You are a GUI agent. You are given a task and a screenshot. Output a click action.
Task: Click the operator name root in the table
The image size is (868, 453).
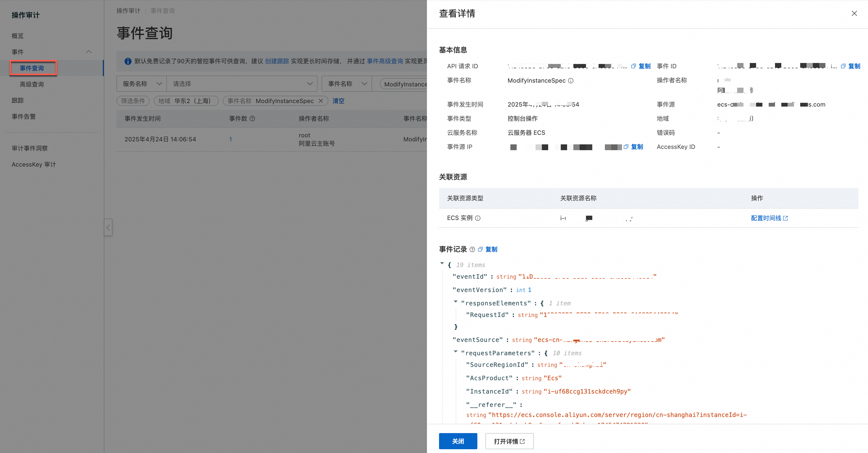pos(304,135)
